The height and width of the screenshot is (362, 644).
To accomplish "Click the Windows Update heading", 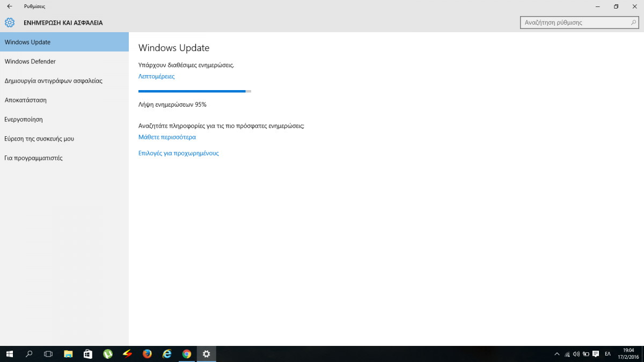I will (174, 48).
